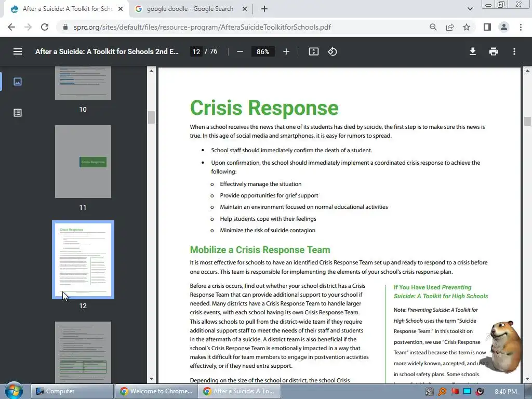The image size is (532, 399).
Task: Open the system clock showing 8:40 PM
Action: [506, 392]
